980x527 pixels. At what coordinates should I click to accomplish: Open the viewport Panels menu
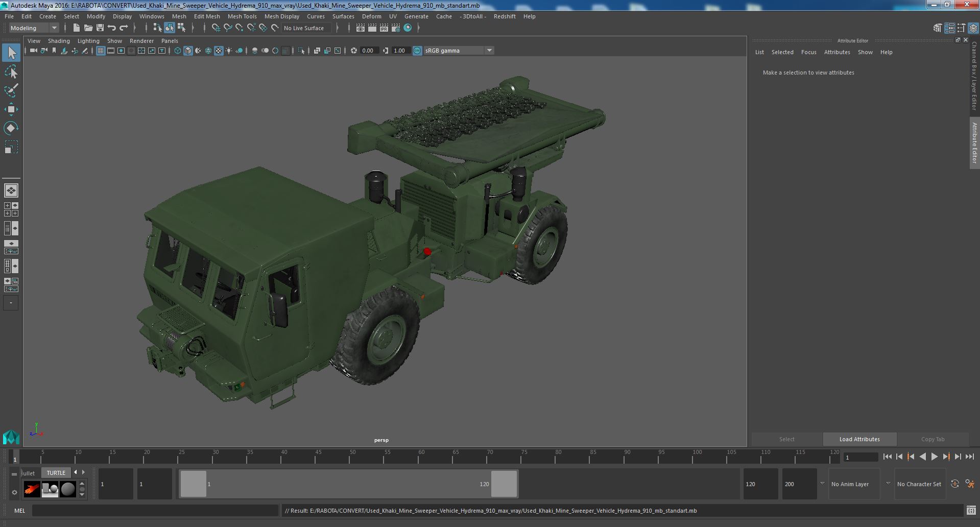point(170,41)
